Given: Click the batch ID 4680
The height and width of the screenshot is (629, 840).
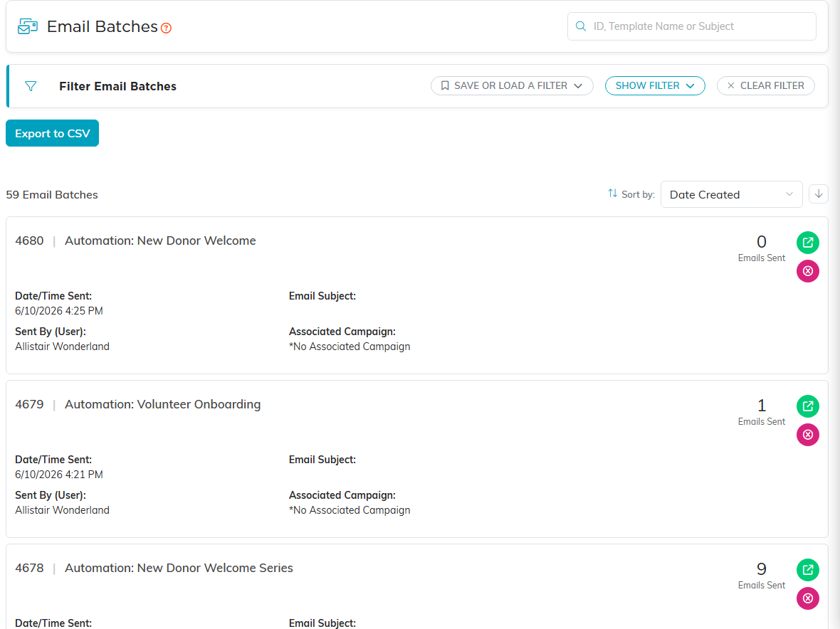Looking at the screenshot, I should (x=29, y=241).
